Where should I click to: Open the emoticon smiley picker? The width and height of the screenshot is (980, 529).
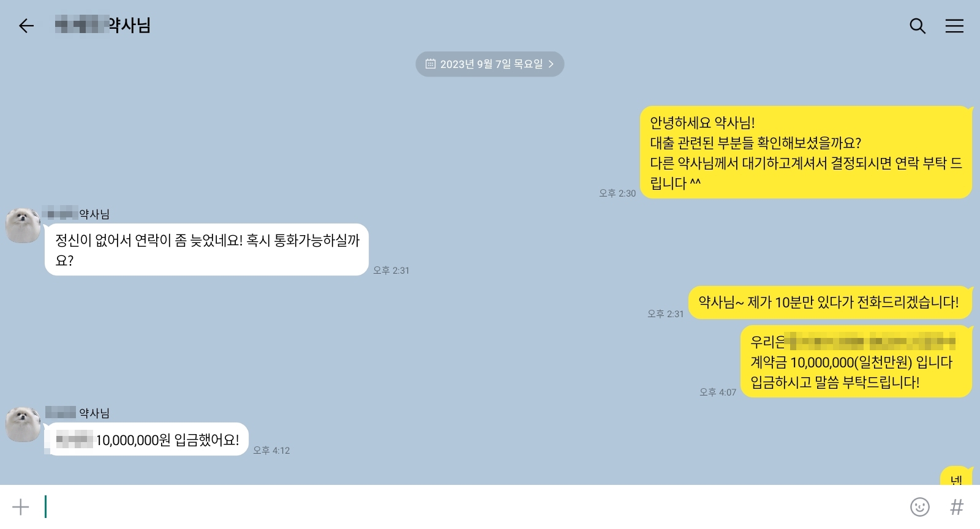[920, 507]
